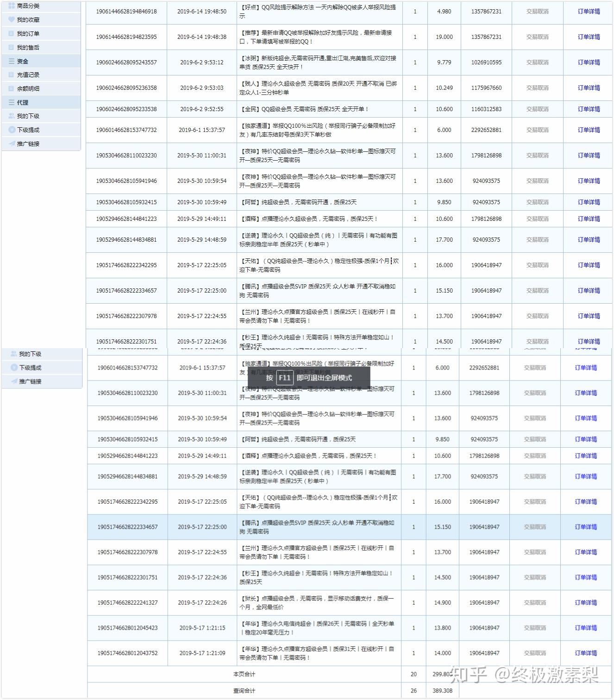Select order number 19051746628012045423
This screenshot has height=700, width=614.
click(127, 628)
